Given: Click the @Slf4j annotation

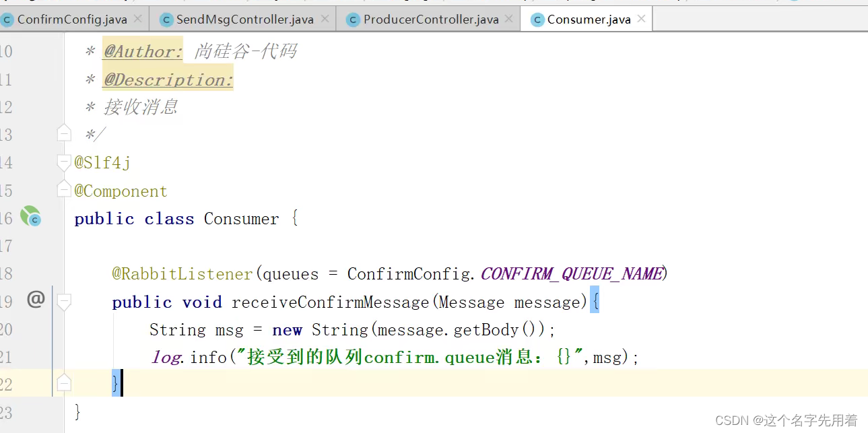Looking at the screenshot, I should click(102, 163).
